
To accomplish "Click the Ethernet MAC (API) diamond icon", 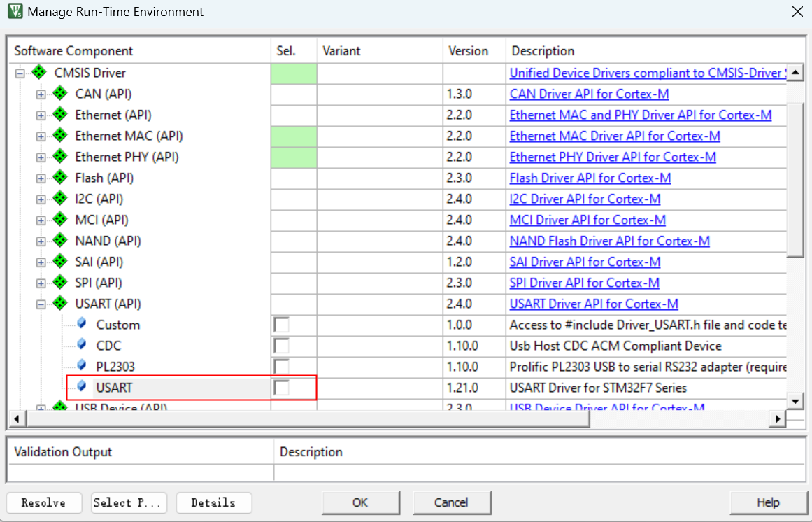I will click(60, 136).
